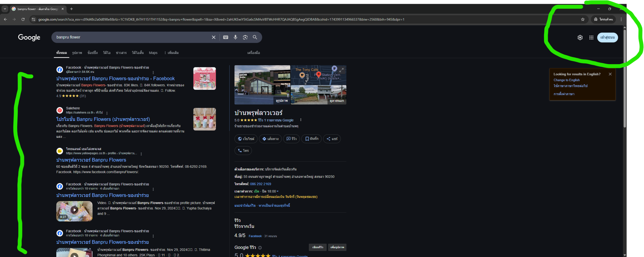Open the on-screen keyboard input tool

coord(226,37)
